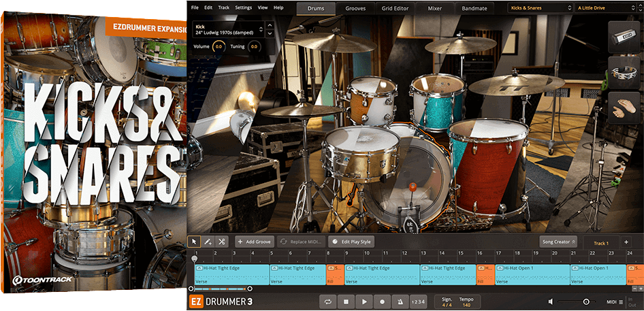Open the Settings menu

click(243, 7)
